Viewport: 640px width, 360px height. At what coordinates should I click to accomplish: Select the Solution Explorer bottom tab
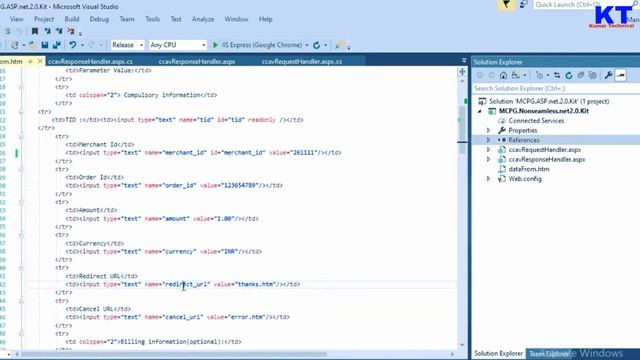tap(498, 353)
